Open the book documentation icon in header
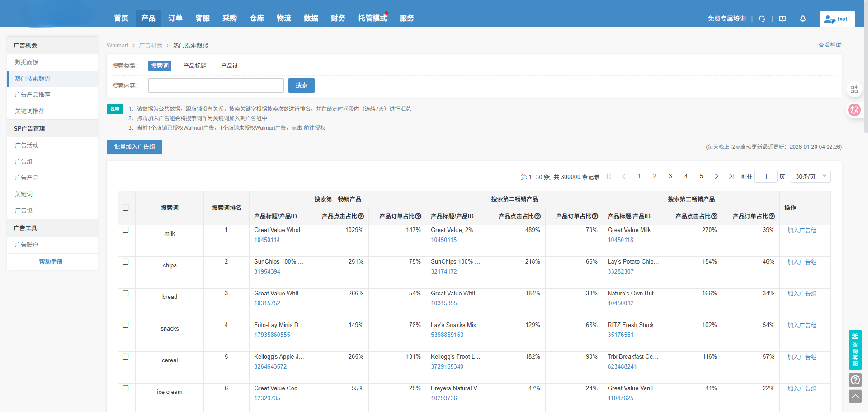Viewport: 868px width, 412px height. (x=782, y=19)
